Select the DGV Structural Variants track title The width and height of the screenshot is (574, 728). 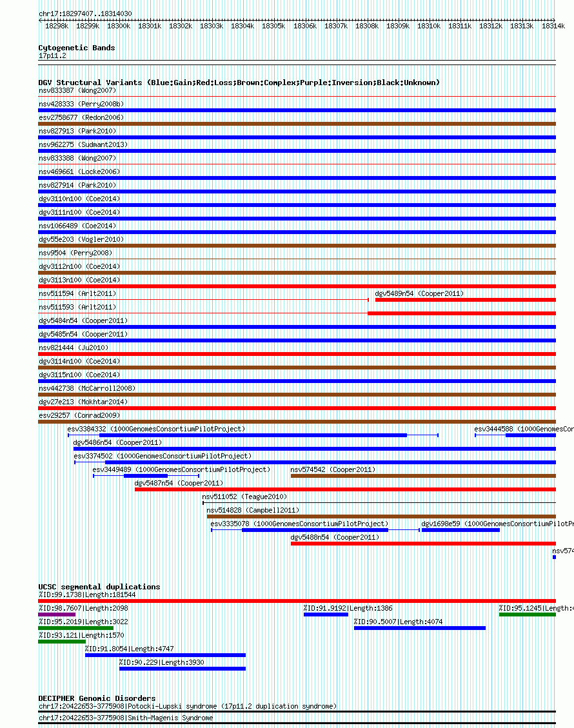[x=239, y=83]
